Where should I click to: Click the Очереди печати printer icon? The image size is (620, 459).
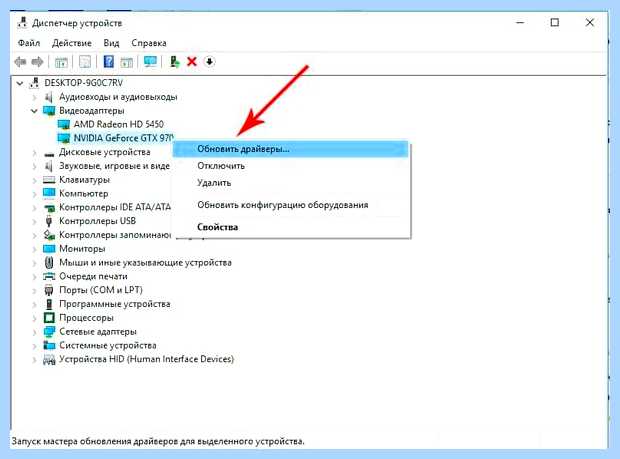(49, 276)
